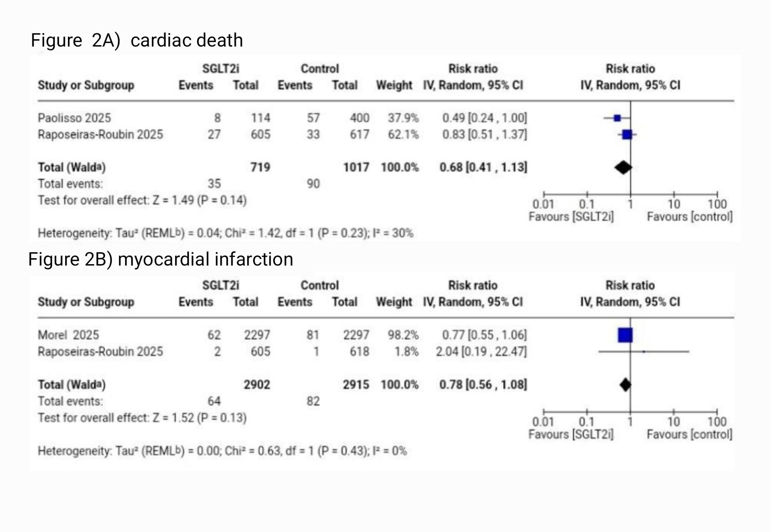Click Favours [SGLT2i] label in cardiac death plot
Screen dimensions: 770x532
pos(571,217)
